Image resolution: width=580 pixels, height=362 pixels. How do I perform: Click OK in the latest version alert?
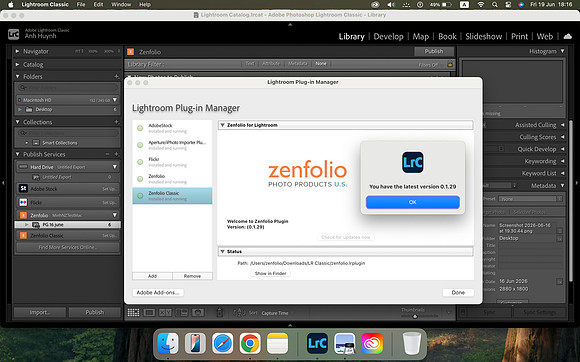(412, 202)
